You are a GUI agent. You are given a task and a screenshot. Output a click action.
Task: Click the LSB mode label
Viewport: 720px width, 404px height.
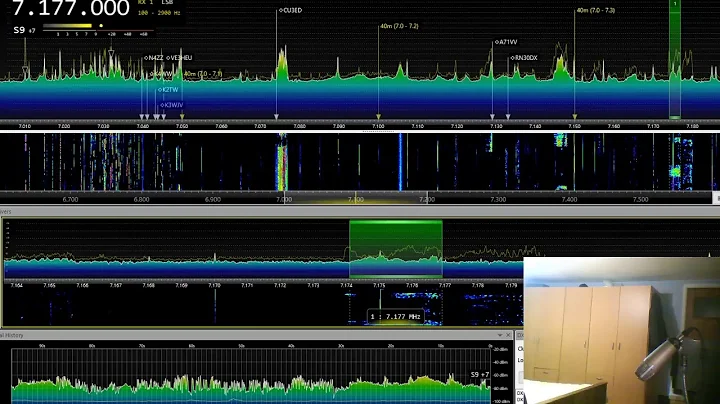coord(167,3)
